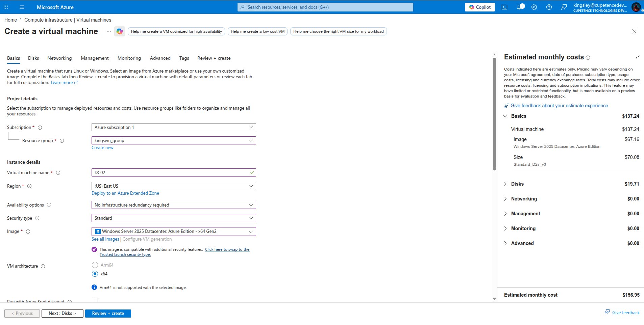The image size is (644, 325).
Task: Open the hamburger portal menu
Action: tap(22, 7)
